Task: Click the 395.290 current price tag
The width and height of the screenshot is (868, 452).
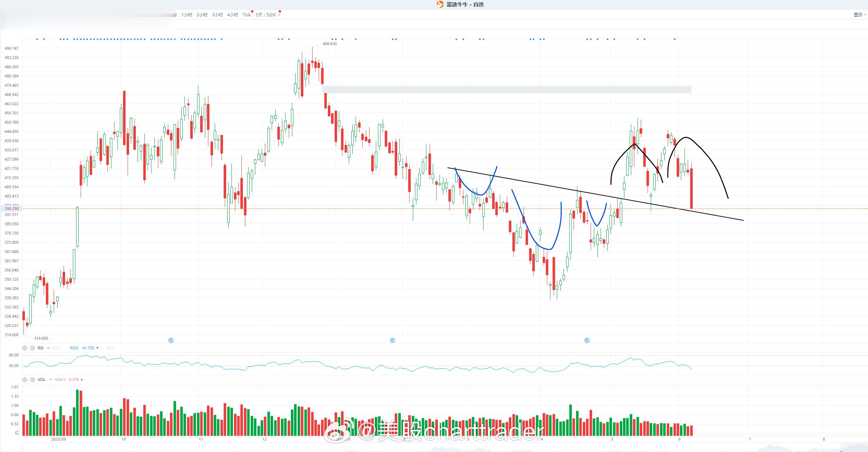Action: point(12,209)
